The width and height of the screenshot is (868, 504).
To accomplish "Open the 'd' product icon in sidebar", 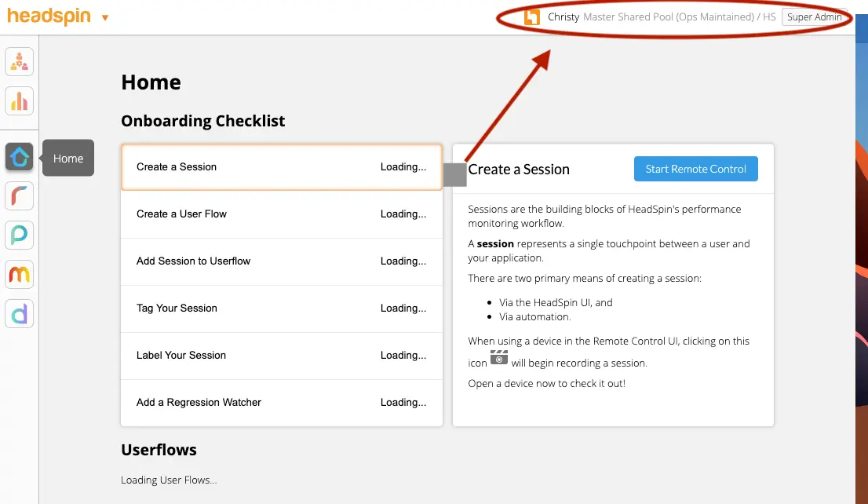I will 20,314.
